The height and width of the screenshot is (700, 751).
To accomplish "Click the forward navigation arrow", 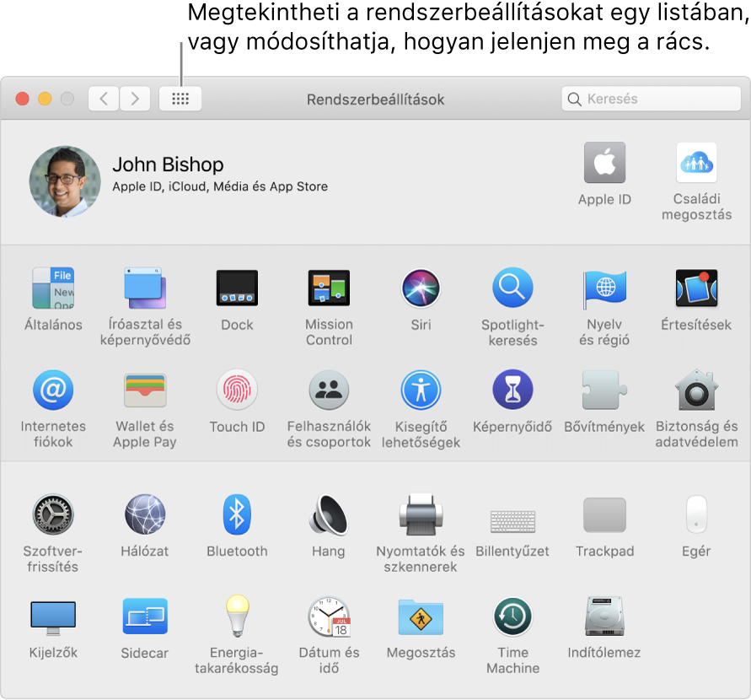I will (135, 99).
